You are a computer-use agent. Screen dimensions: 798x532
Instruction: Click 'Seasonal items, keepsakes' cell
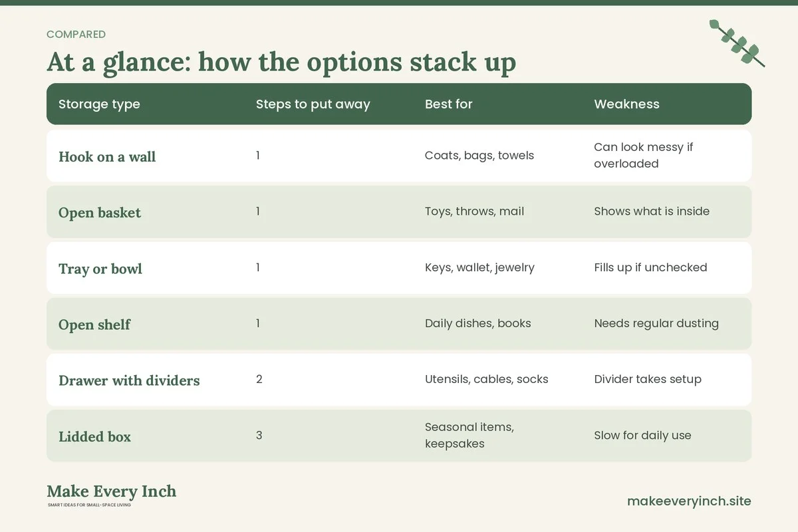click(469, 435)
